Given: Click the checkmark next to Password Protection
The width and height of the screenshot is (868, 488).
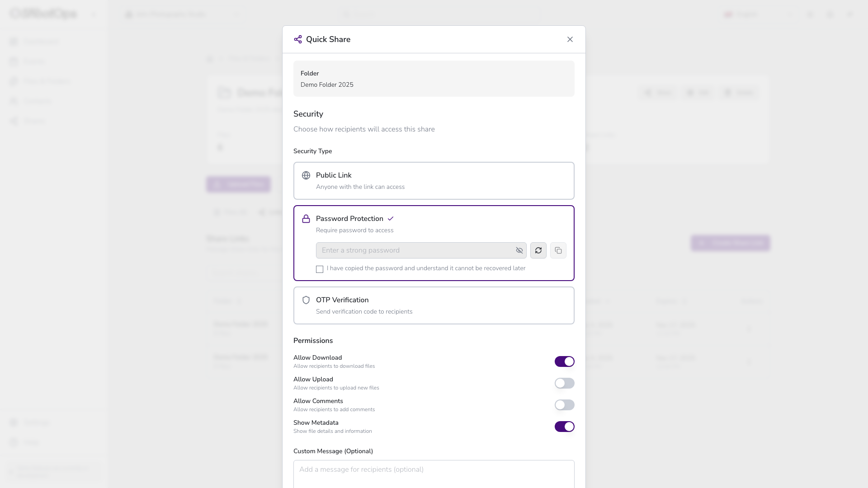Looking at the screenshot, I should click(391, 219).
